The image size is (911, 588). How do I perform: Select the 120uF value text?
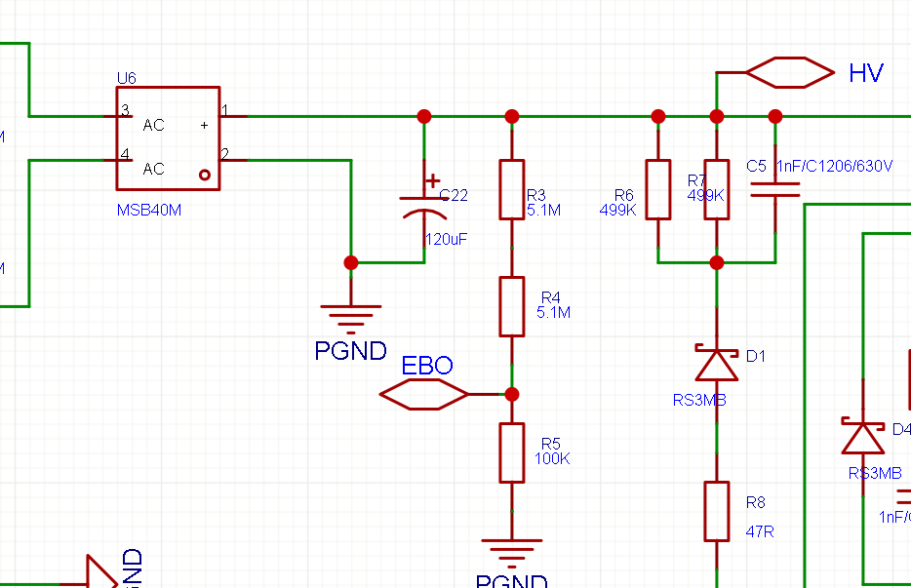[x=446, y=239]
